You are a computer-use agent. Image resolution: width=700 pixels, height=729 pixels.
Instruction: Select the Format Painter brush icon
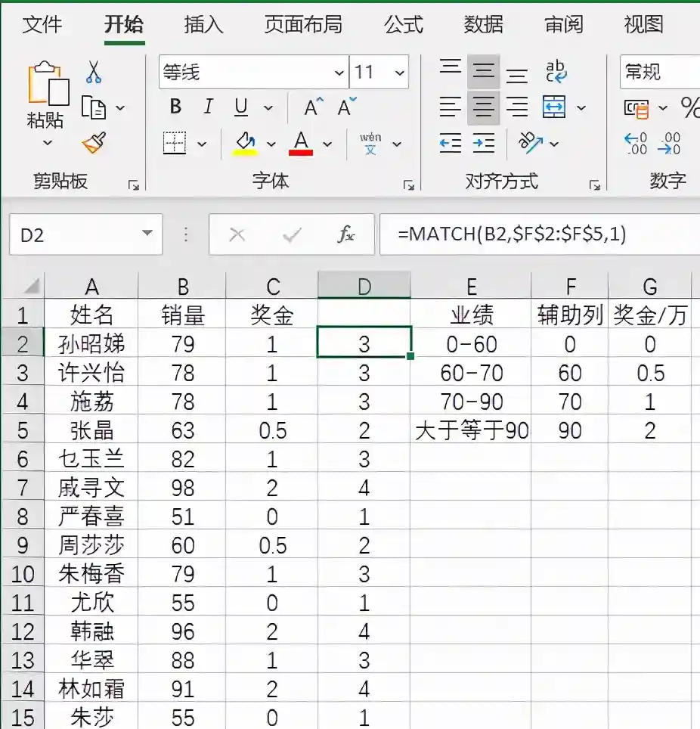tap(94, 142)
